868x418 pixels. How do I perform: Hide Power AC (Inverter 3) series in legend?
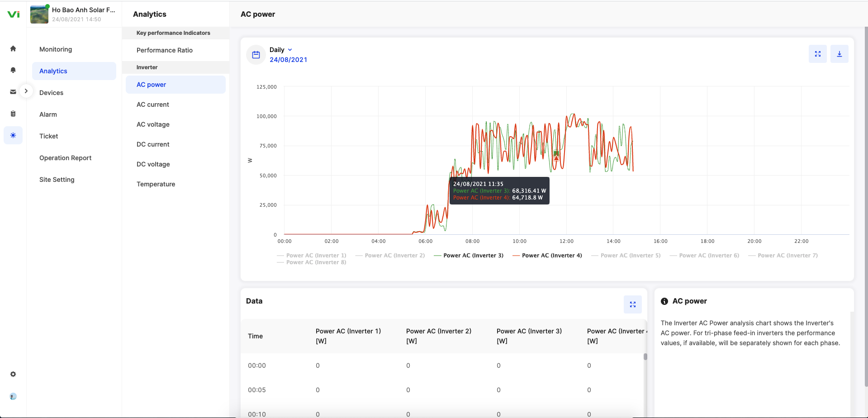point(473,256)
